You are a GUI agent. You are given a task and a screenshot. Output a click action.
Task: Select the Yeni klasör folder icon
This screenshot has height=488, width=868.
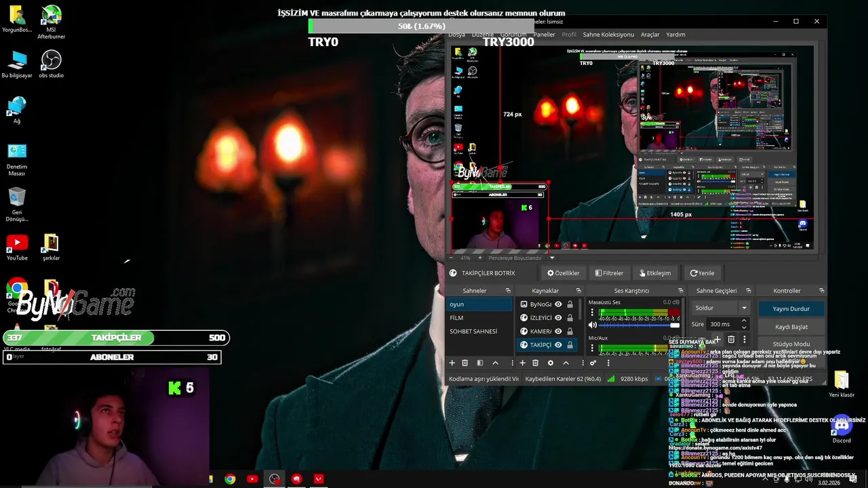[x=842, y=384]
